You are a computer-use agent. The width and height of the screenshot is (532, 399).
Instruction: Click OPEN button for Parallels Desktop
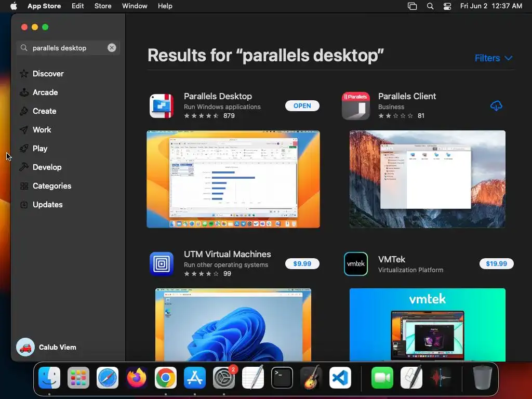coord(302,106)
